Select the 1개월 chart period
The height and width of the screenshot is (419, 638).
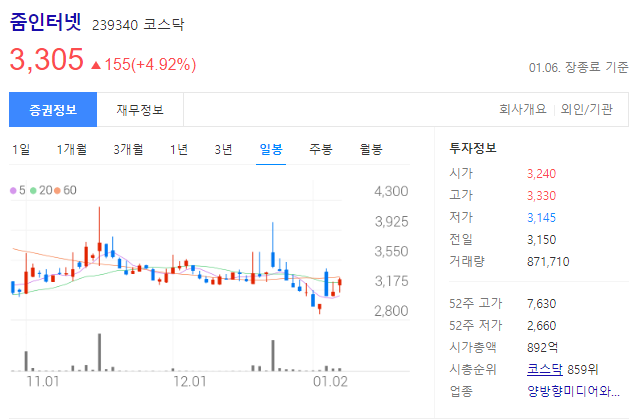point(72,149)
